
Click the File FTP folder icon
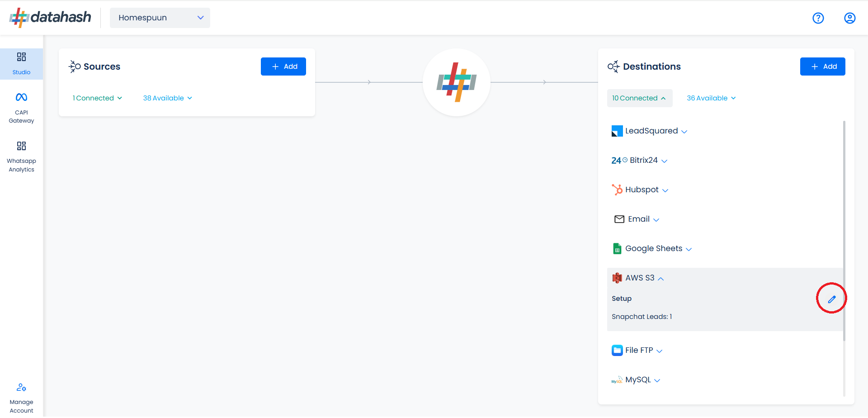(617, 351)
